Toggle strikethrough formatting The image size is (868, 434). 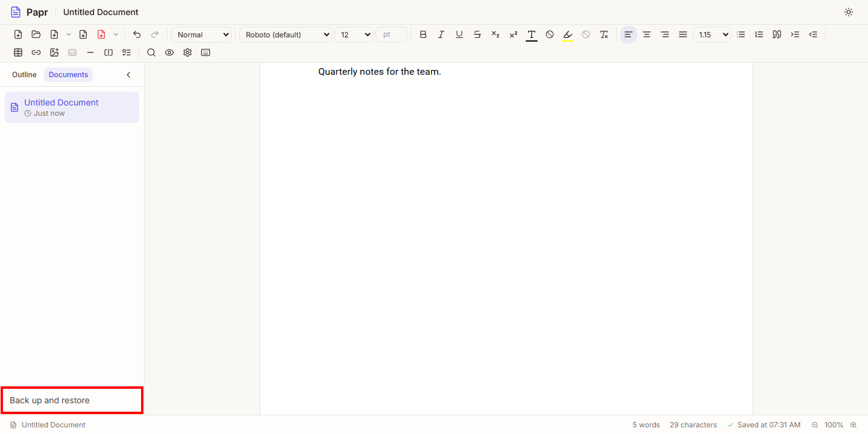(x=477, y=34)
